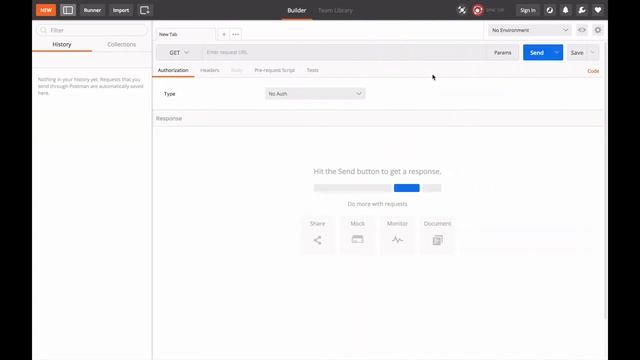Open the GET method dropdown
The width and height of the screenshot is (640, 360).
(x=179, y=53)
